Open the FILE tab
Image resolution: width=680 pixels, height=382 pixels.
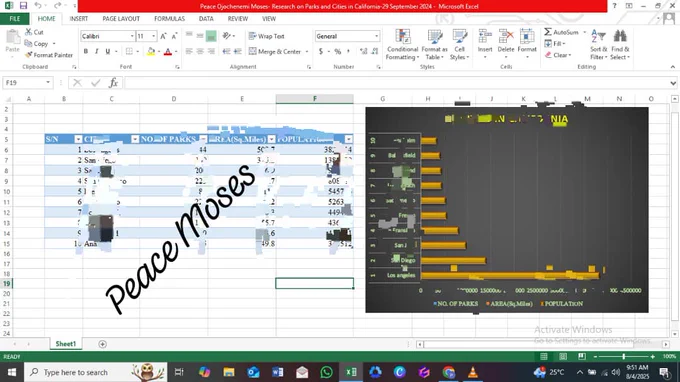(15, 19)
